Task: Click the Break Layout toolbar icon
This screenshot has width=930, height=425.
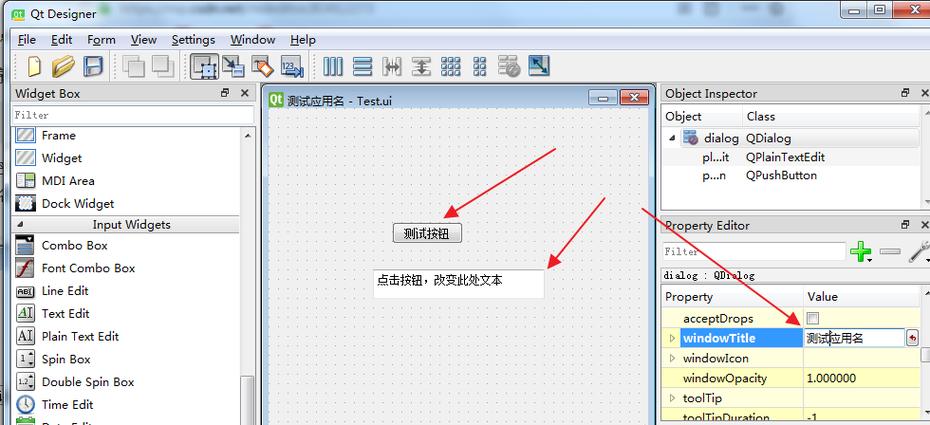Action: [x=509, y=66]
